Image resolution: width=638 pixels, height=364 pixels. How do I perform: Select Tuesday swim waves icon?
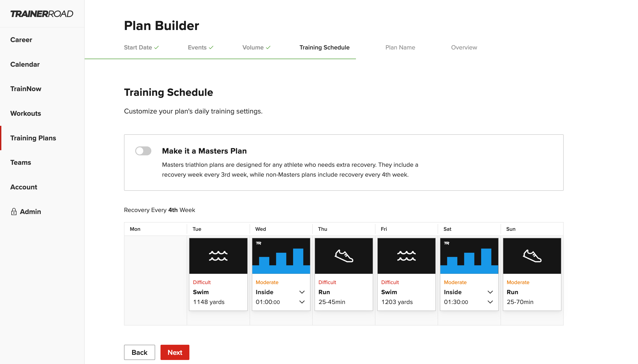[x=218, y=256]
